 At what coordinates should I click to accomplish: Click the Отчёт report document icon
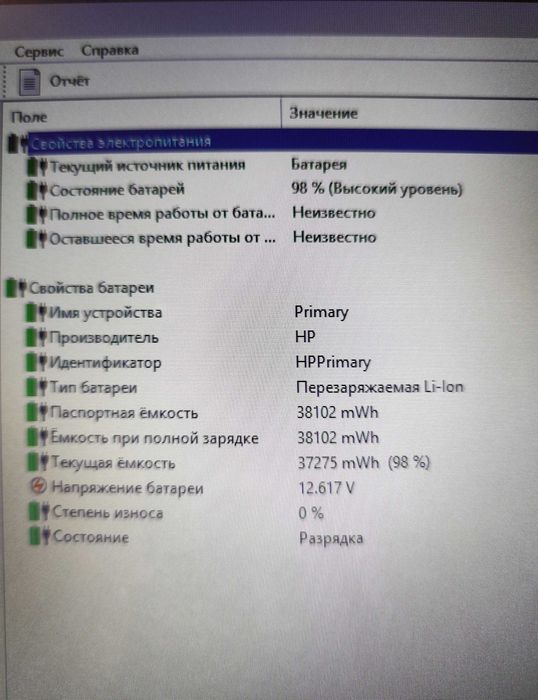point(29,82)
